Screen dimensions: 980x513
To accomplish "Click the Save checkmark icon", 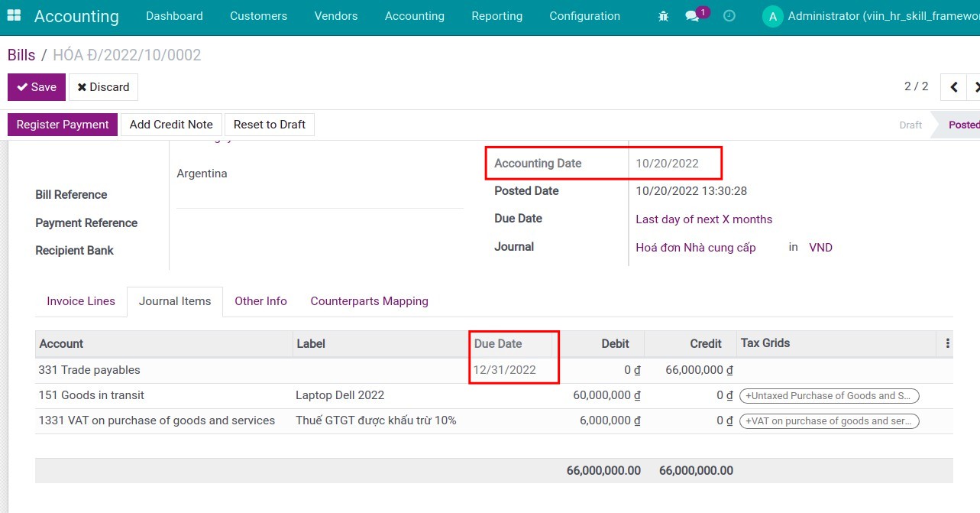I will click(x=24, y=86).
